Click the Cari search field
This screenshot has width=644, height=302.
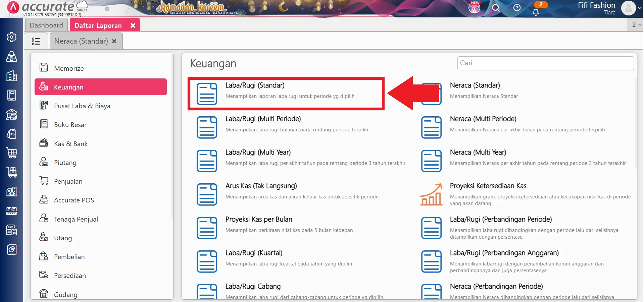pos(545,63)
